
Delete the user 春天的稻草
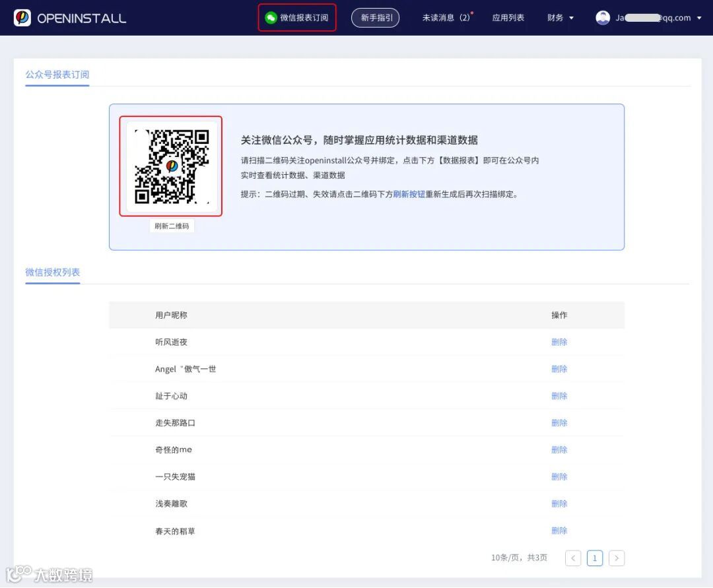[559, 531]
